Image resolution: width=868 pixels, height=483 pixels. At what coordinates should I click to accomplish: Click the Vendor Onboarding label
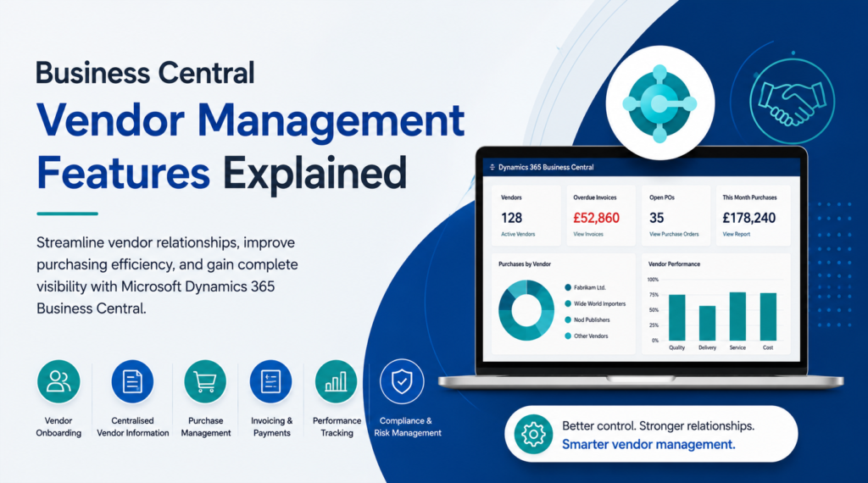point(58,426)
